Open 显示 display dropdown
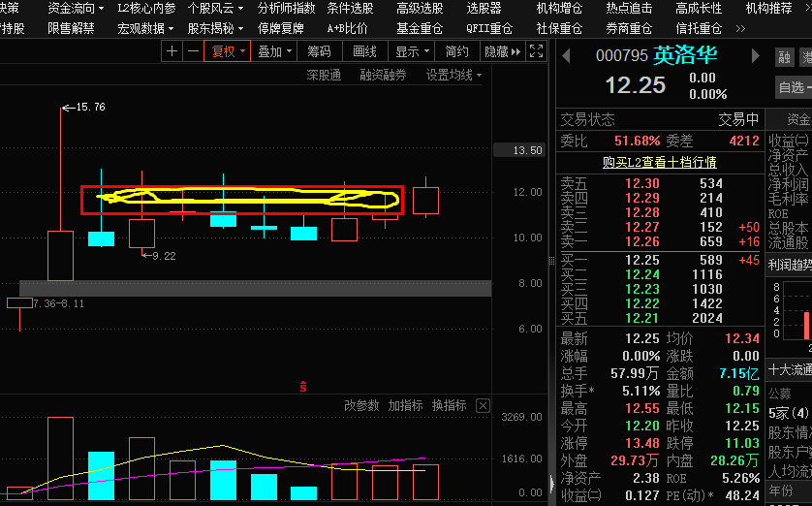 (x=412, y=51)
